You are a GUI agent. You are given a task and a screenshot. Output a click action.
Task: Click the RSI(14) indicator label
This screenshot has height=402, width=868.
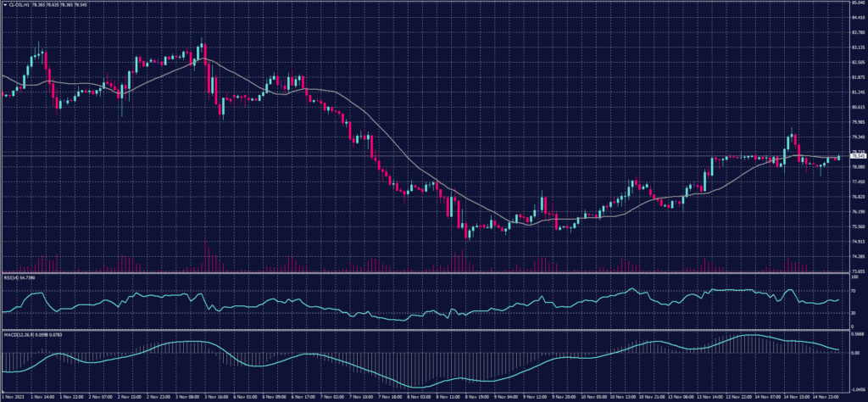pos(11,277)
